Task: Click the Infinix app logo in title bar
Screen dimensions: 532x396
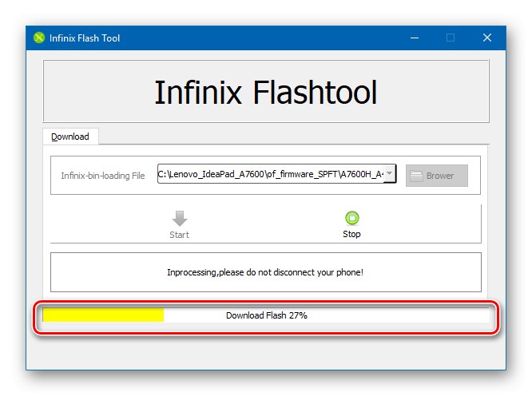Action: [39, 38]
